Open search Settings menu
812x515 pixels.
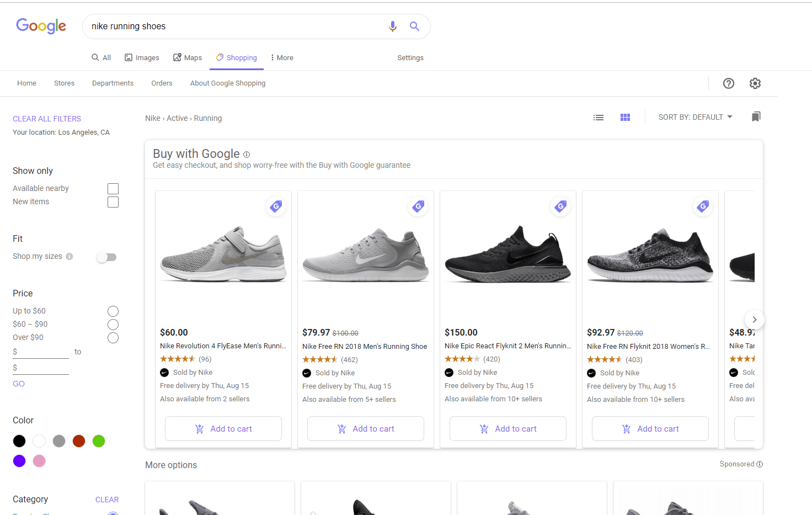(x=410, y=57)
